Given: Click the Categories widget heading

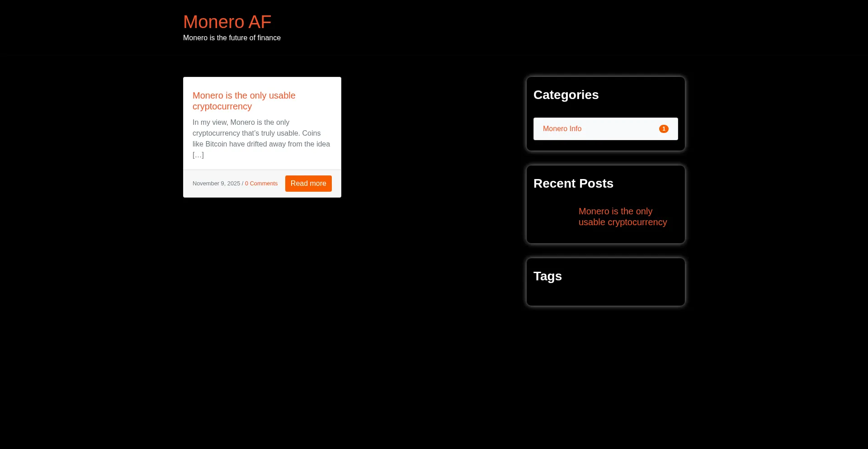Looking at the screenshot, I should [x=566, y=95].
